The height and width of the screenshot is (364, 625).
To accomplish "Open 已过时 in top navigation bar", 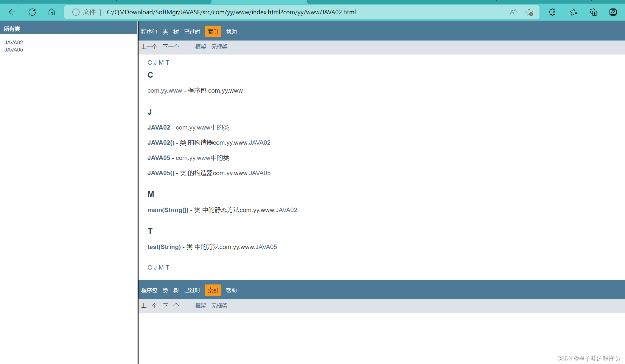I will [x=192, y=32].
